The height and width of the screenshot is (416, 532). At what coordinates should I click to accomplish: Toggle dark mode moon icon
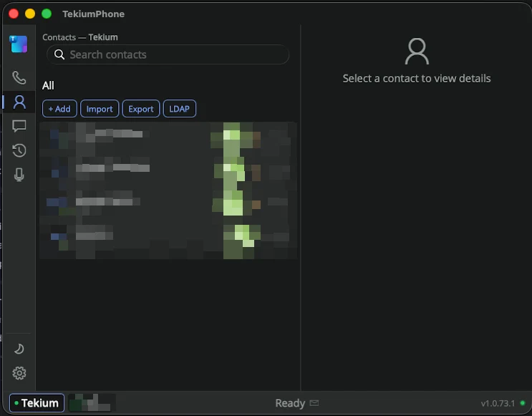19,349
